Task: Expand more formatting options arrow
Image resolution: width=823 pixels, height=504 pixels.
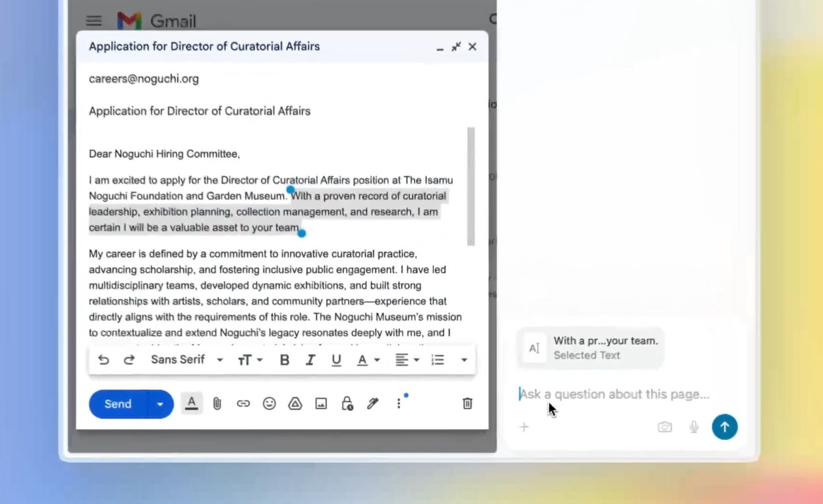Action: 464,360
